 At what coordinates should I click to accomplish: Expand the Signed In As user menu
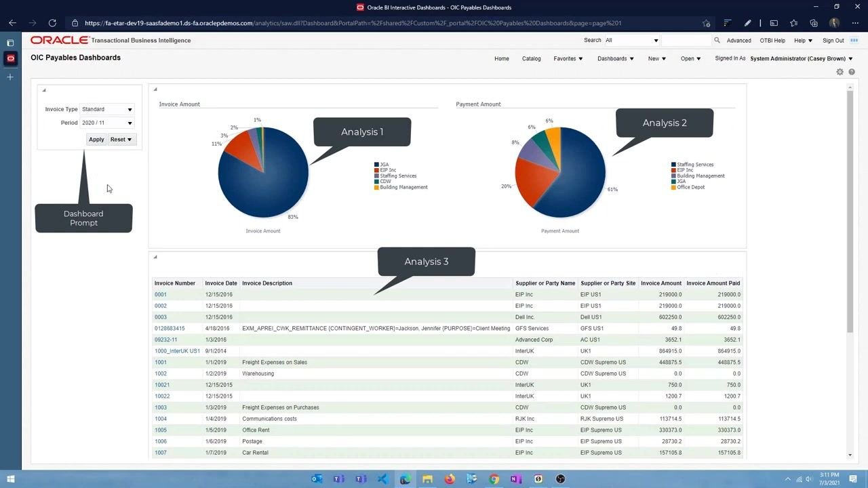[802, 59]
